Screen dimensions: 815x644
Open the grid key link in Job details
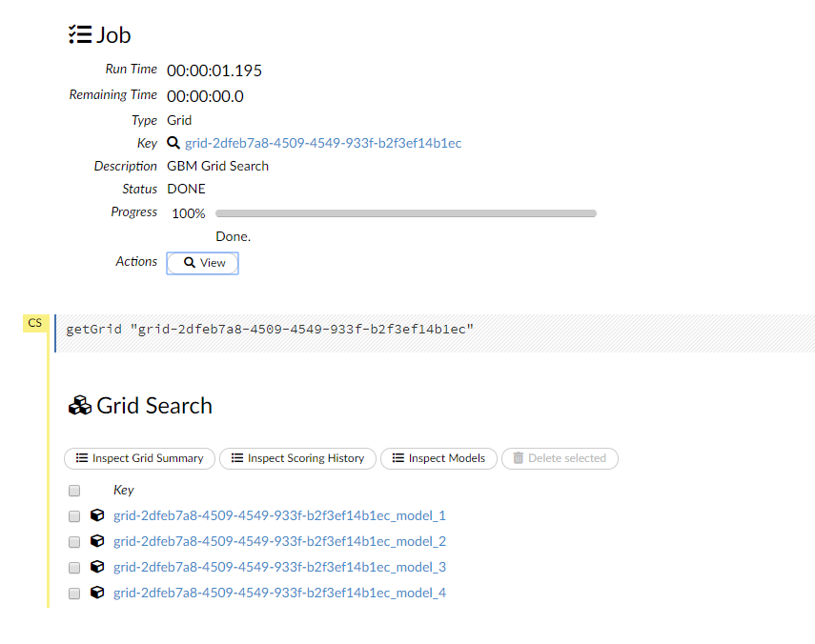pyautogui.click(x=323, y=143)
